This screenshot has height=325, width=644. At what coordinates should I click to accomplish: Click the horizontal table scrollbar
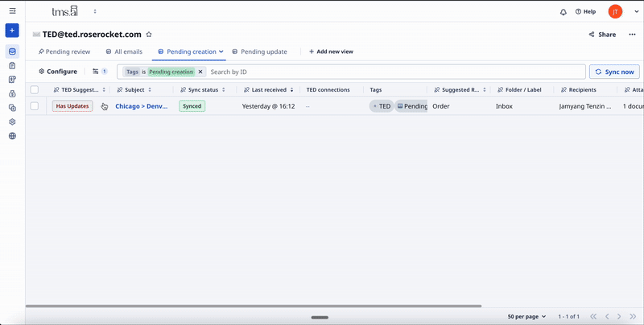click(254, 306)
